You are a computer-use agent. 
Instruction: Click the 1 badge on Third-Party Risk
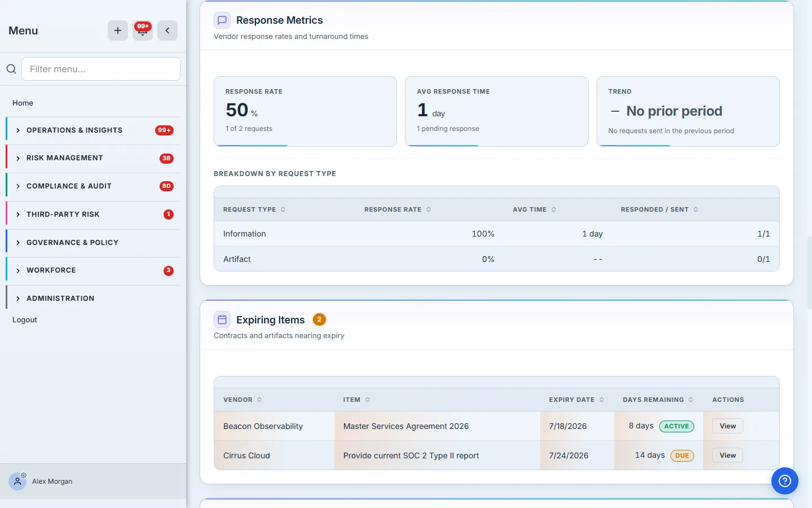169,214
